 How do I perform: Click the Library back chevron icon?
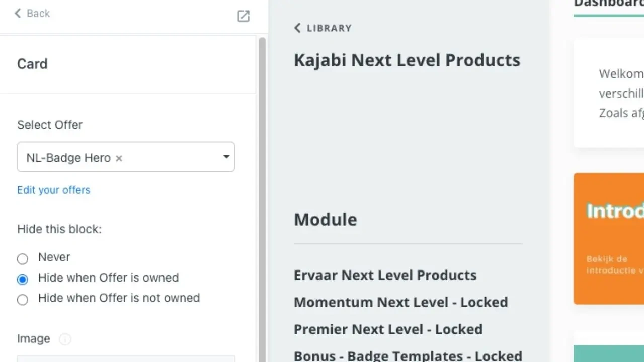(x=297, y=28)
